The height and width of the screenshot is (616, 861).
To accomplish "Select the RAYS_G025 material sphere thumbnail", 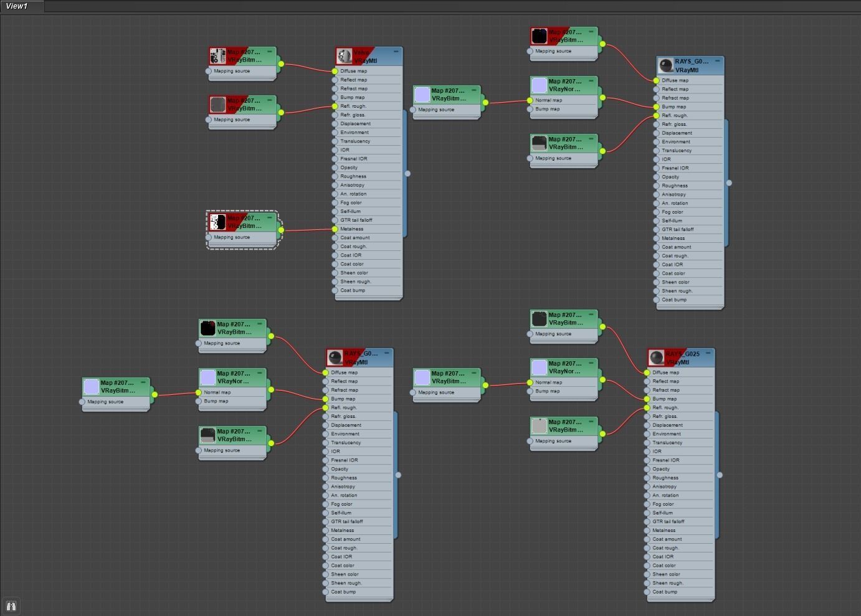I will pos(656,358).
